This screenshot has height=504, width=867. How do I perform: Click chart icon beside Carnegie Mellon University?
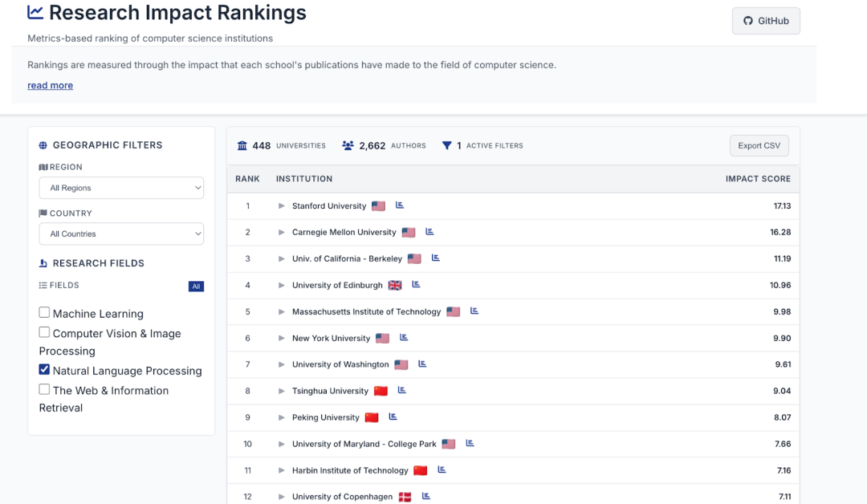429,232
